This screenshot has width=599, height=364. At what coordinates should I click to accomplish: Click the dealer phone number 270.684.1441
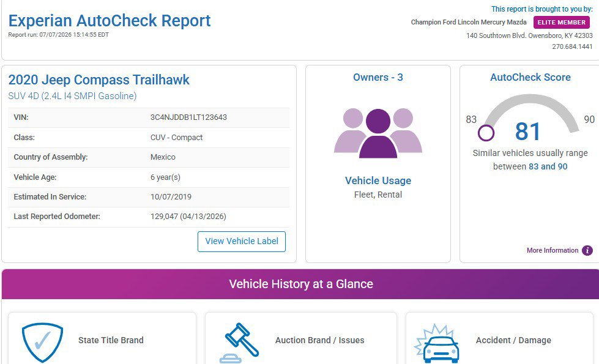572,46
